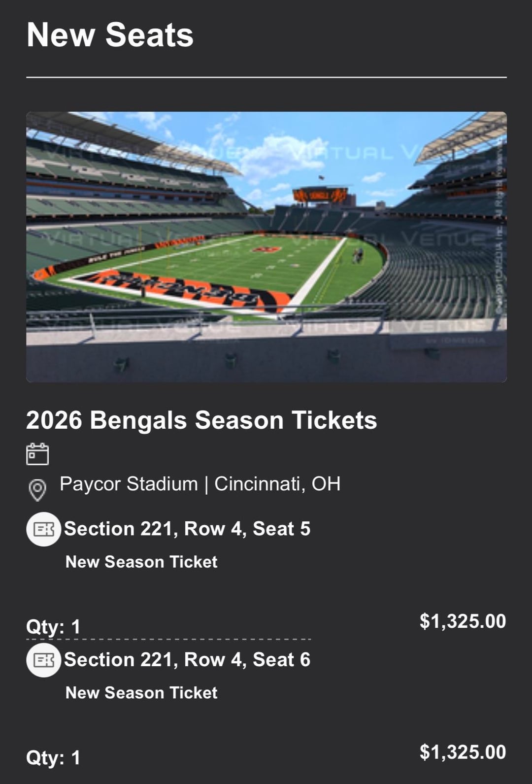Viewport: 532px width, 784px height.
Task: Click Paycor Stadium venue location text
Action: click(x=199, y=484)
